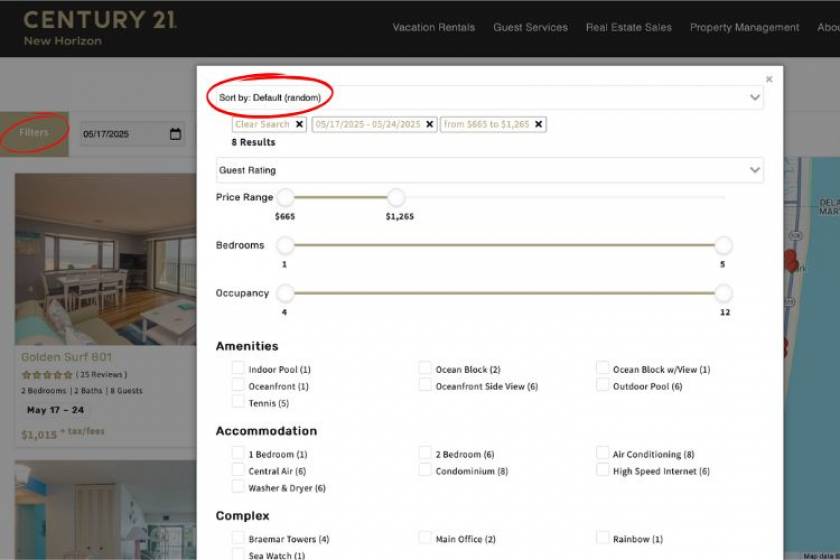
Task: Click the Price Range minimum handle at $665
Action: [x=286, y=197]
